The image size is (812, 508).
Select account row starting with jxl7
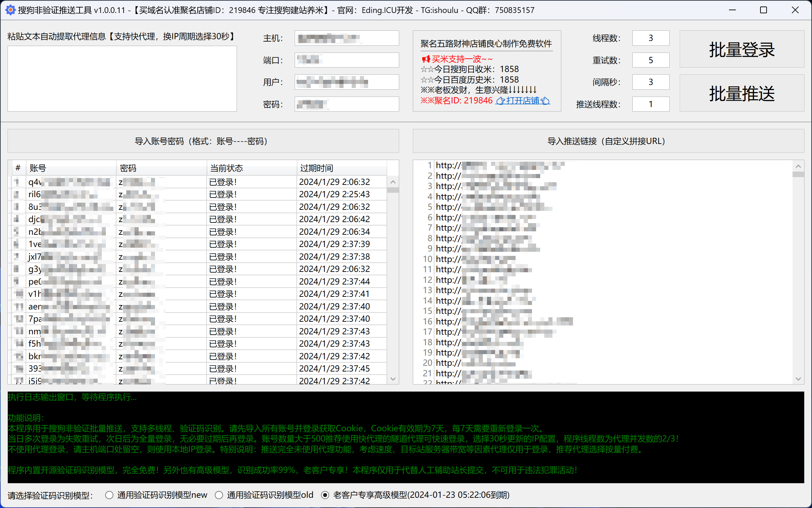point(199,257)
